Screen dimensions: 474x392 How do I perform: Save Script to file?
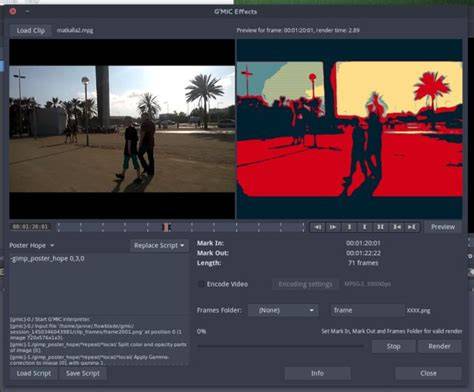tap(83, 373)
